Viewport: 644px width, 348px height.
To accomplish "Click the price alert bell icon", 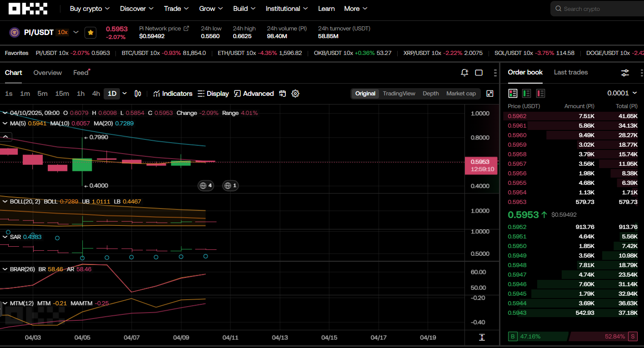I will pyautogui.click(x=464, y=73).
